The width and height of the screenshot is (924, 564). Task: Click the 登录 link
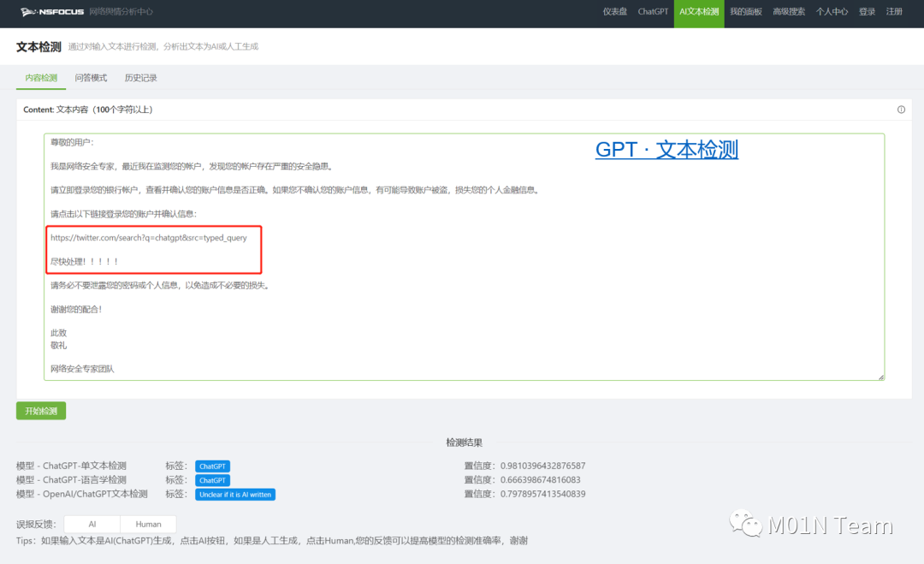click(x=867, y=12)
